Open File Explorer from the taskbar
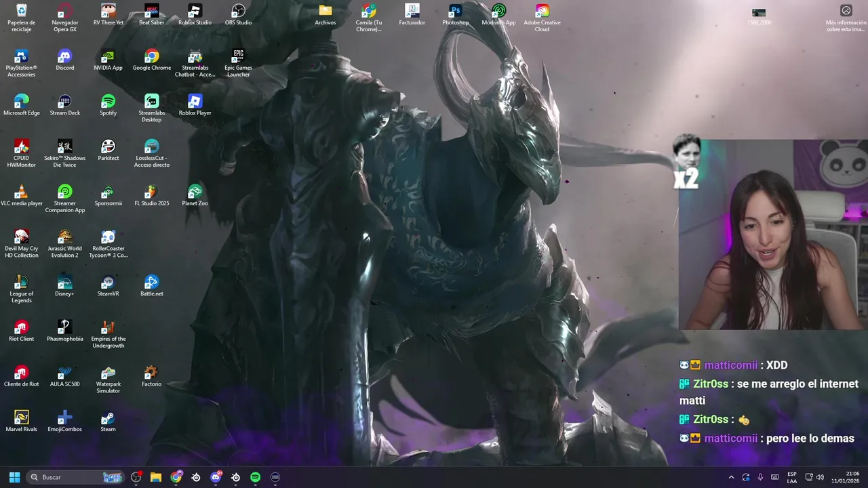The width and height of the screenshot is (868, 488). [x=156, y=477]
